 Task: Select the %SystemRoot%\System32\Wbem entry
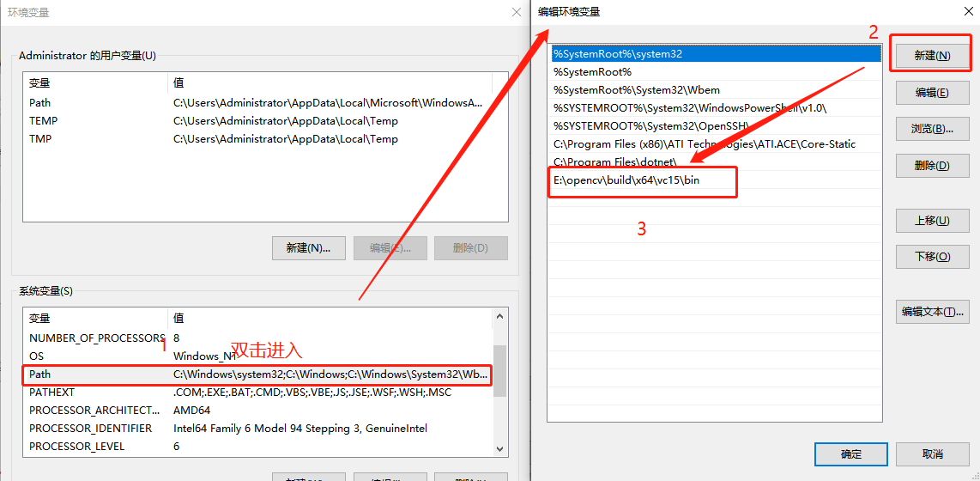click(715, 90)
